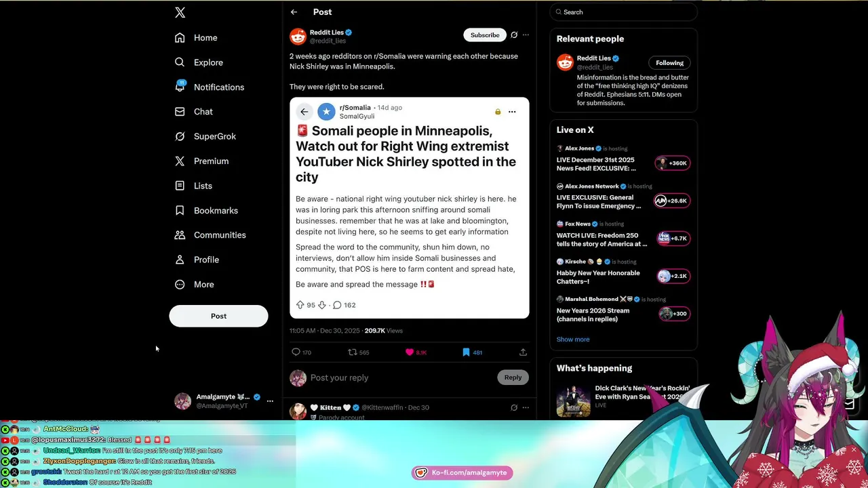Screen dimensions: 868x488
Task: Open the Amalgamyte account options menu
Action: (x=270, y=401)
